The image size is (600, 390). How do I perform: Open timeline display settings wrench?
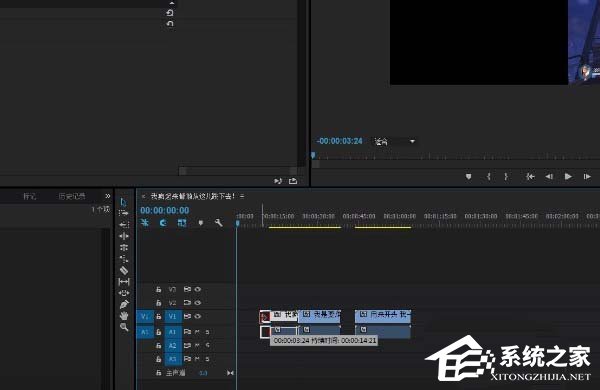(218, 222)
